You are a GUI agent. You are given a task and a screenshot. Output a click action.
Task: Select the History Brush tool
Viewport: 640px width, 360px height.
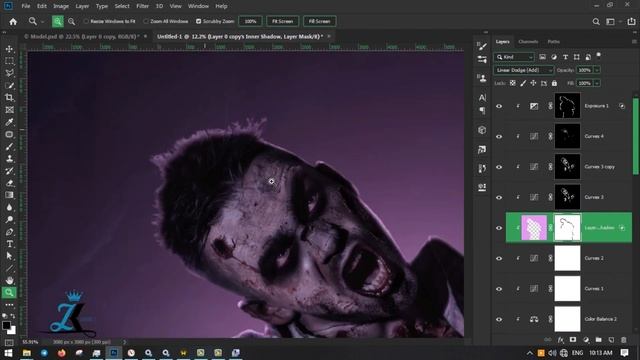(x=9, y=171)
